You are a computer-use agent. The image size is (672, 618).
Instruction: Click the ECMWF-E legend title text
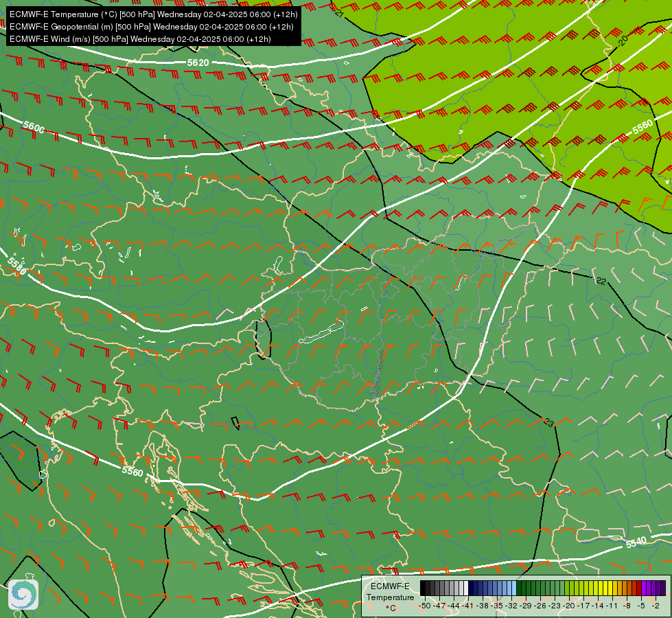point(390,586)
